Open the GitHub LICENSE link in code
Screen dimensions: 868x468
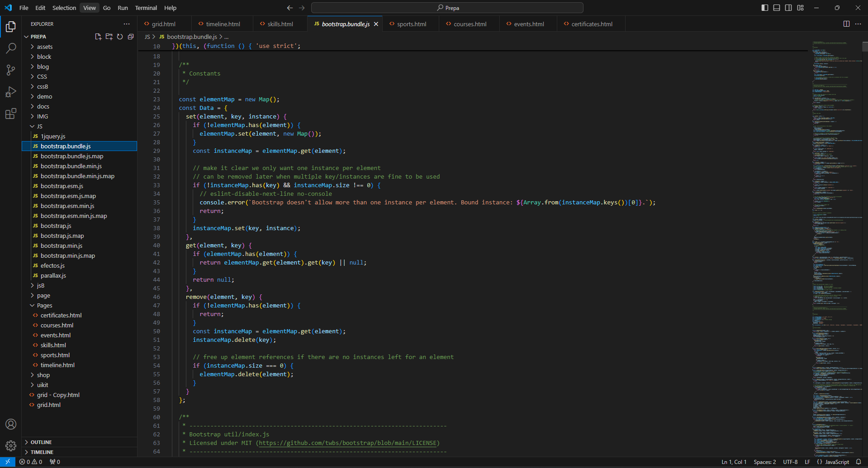[x=348, y=443]
